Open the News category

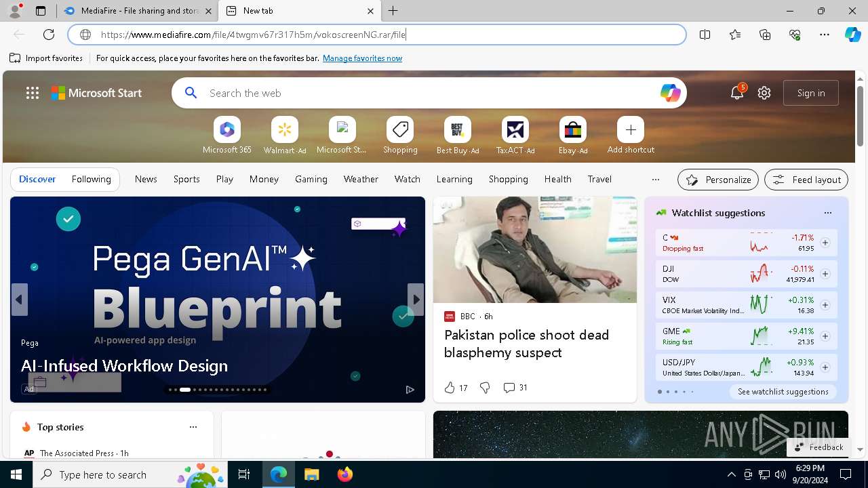click(146, 180)
